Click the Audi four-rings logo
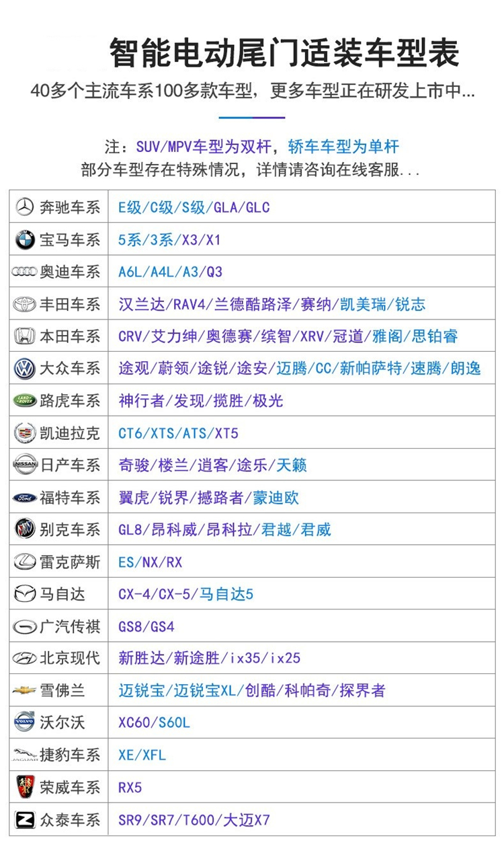The width and height of the screenshot is (504, 861). click(x=25, y=272)
